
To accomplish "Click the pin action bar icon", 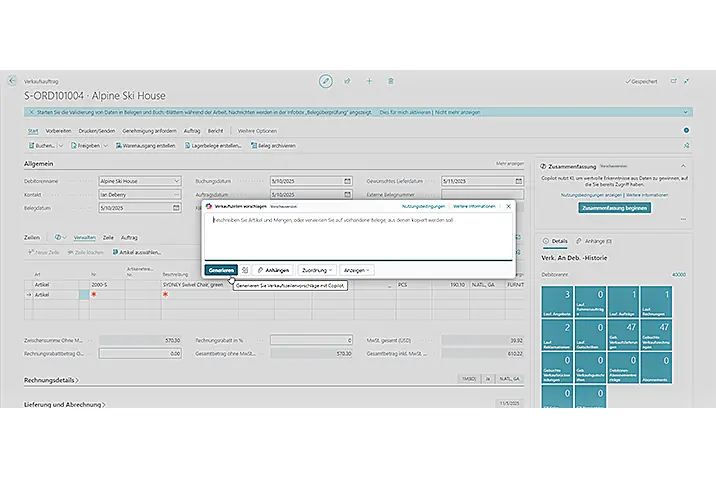I will [686, 146].
